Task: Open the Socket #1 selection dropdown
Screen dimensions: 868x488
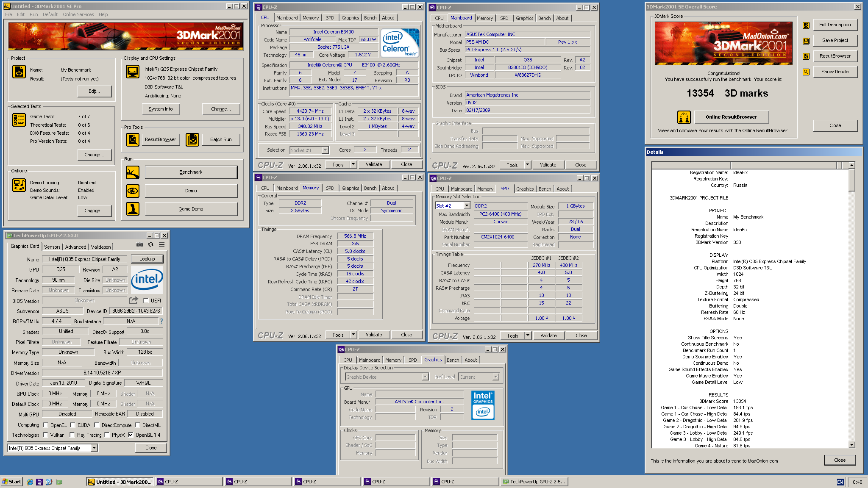Action: coord(325,150)
